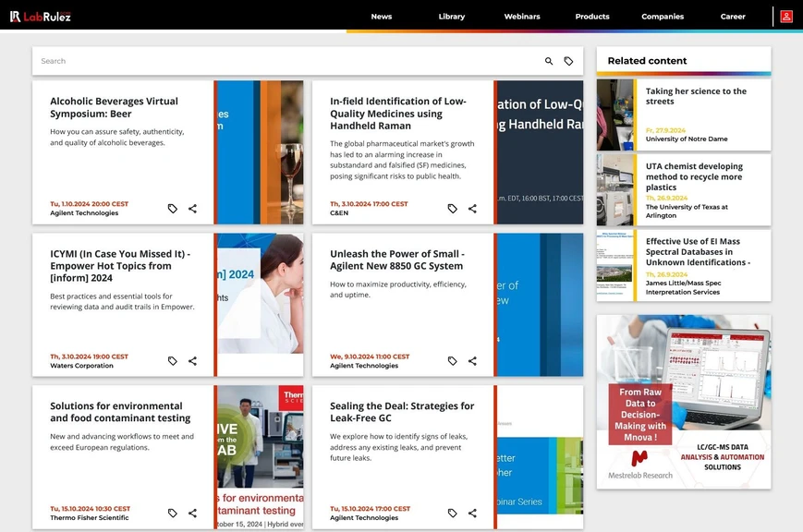Open Alcoholic Beverages Virtual Symposium: Beer title
This screenshot has width=803, height=532.
point(115,107)
